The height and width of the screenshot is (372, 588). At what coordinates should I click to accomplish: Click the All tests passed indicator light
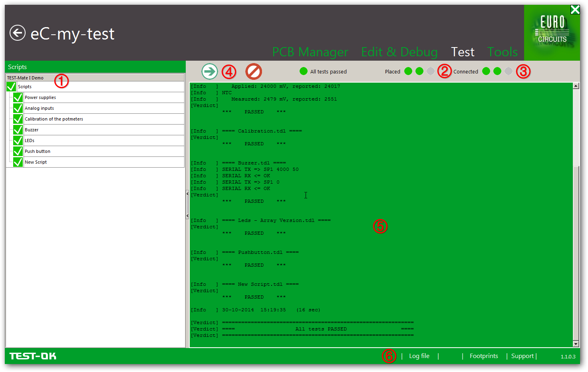point(304,71)
